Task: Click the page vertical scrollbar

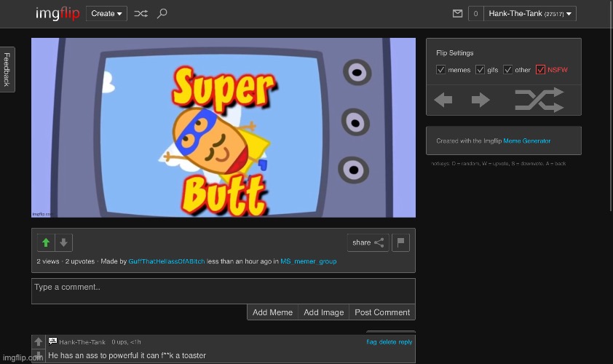Action: [611, 106]
